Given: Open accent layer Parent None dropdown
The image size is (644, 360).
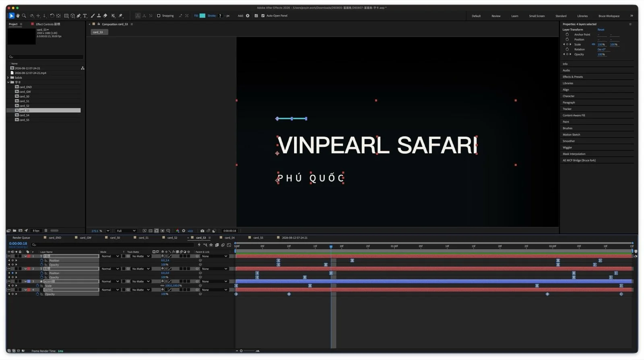Looking at the screenshot, I should 215,281.
